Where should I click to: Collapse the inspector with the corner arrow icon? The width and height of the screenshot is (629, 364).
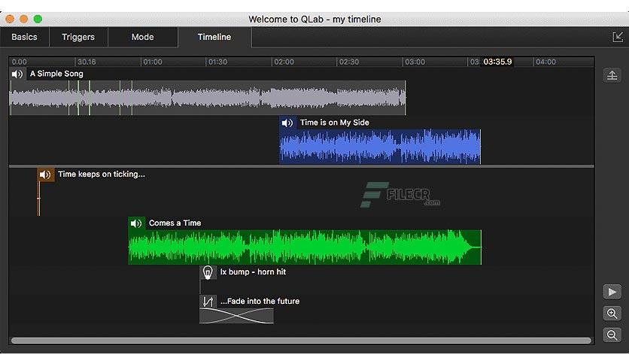coord(618,38)
